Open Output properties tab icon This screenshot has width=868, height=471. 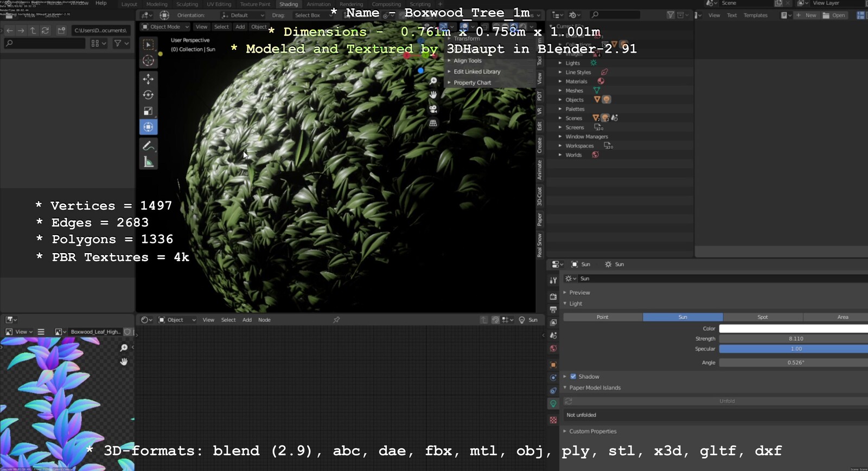pyautogui.click(x=553, y=309)
